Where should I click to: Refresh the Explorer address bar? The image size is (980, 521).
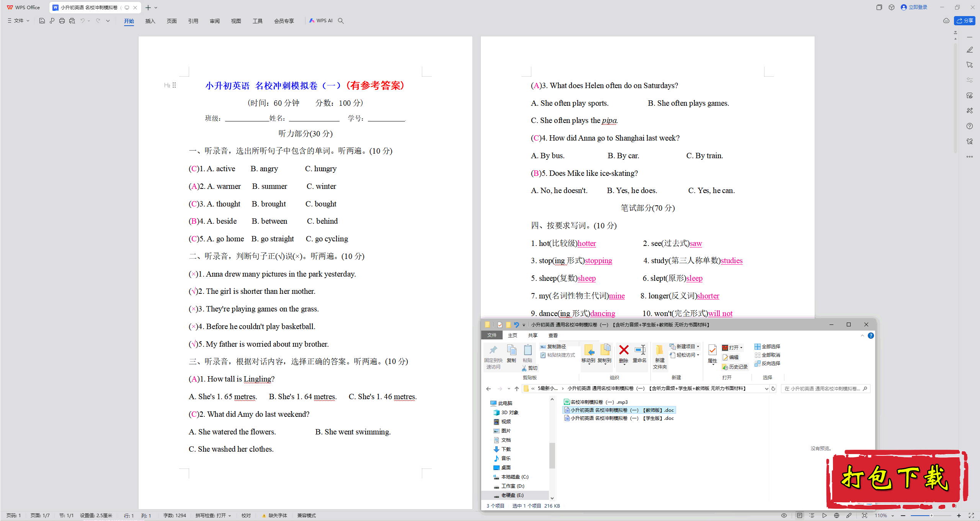point(773,389)
